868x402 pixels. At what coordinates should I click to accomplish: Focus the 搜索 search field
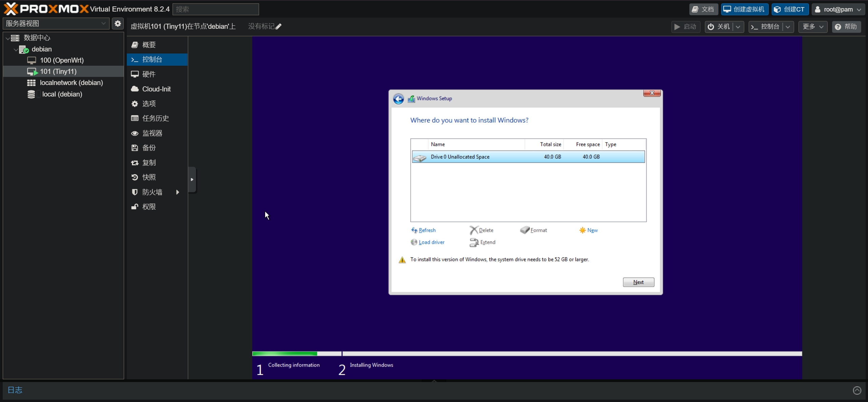coord(216,9)
